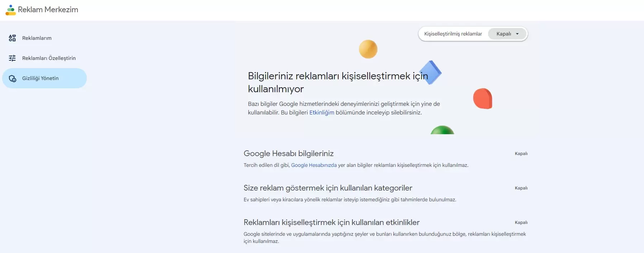Image resolution: width=644 pixels, height=253 pixels.
Task: Click the description starting with Ev sahipleri
Action: 350,200
